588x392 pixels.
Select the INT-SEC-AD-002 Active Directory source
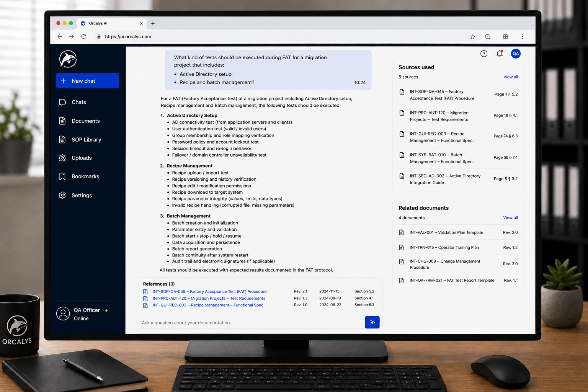[458, 179]
